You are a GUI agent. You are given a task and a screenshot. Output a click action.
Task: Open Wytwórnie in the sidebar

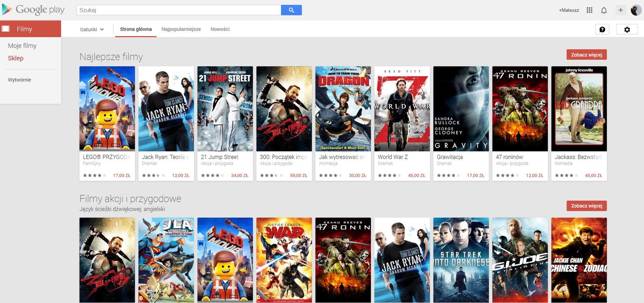(x=19, y=80)
